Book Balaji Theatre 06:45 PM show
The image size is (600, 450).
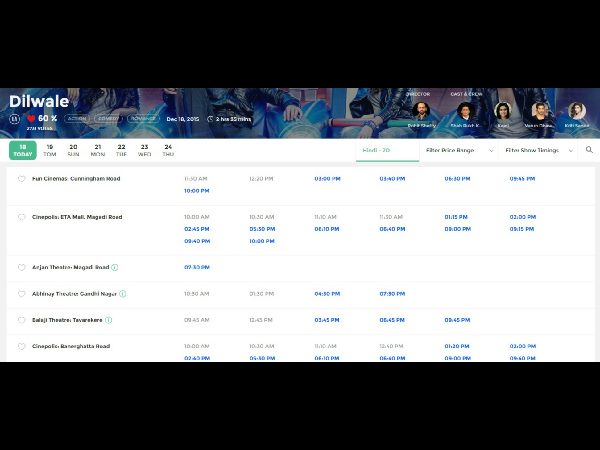tap(392, 320)
